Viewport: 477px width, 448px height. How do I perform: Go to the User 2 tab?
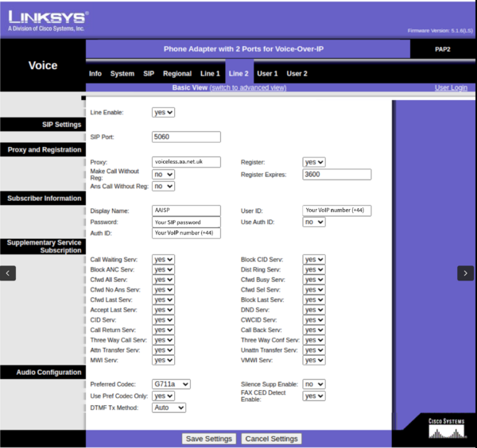click(297, 74)
